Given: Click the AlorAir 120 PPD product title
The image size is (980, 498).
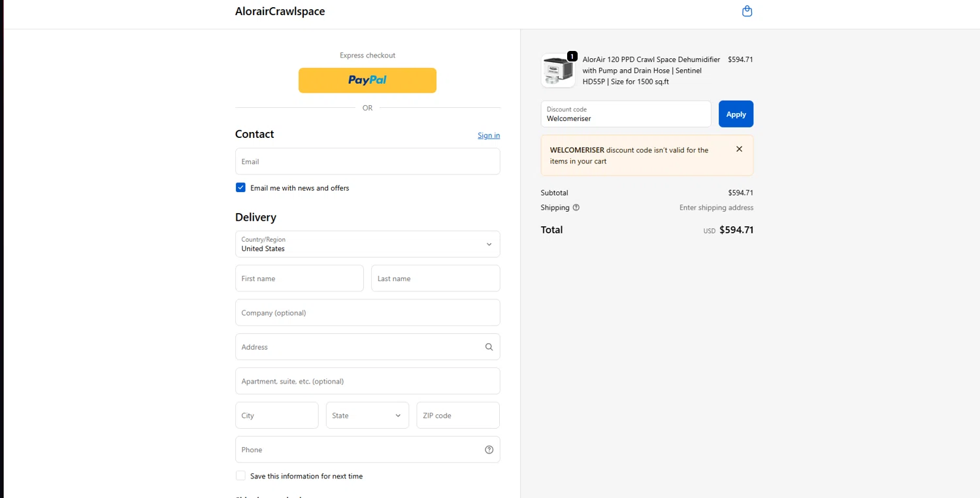Looking at the screenshot, I should coord(651,71).
